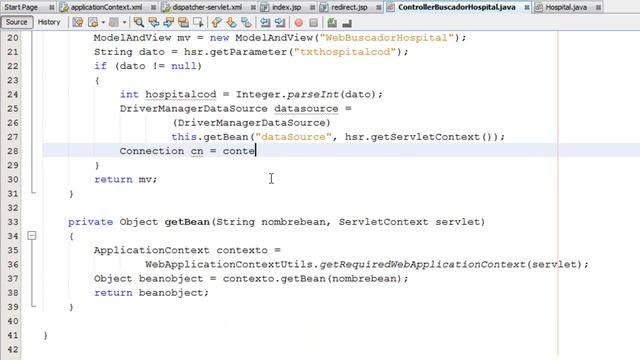The image size is (640, 360).
Task: Go Back to previous cursor location
Action: click(93, 22)
